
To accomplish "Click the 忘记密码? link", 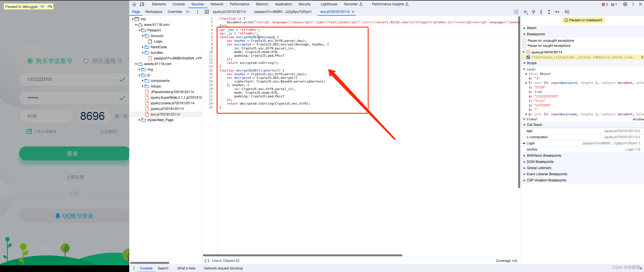I will click(109, 132).
